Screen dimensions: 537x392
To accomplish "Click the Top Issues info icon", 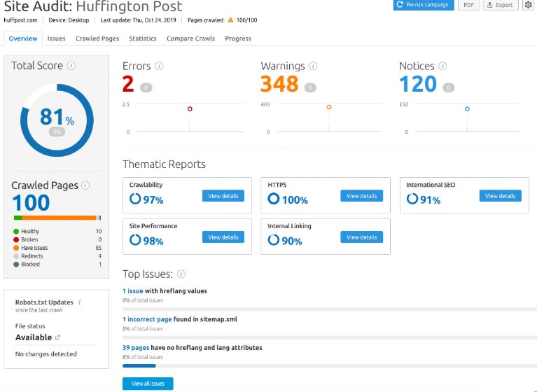I will click(x=181, y=274).
